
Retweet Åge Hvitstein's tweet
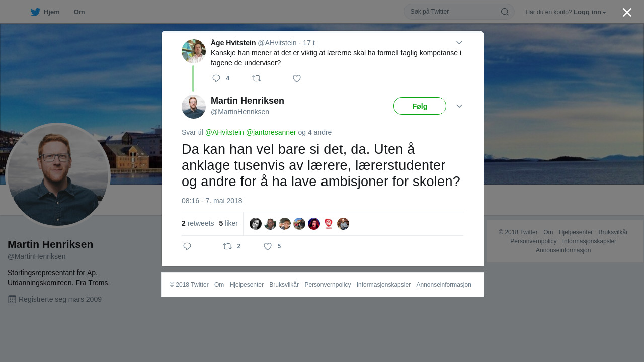[x=257, y=78]
